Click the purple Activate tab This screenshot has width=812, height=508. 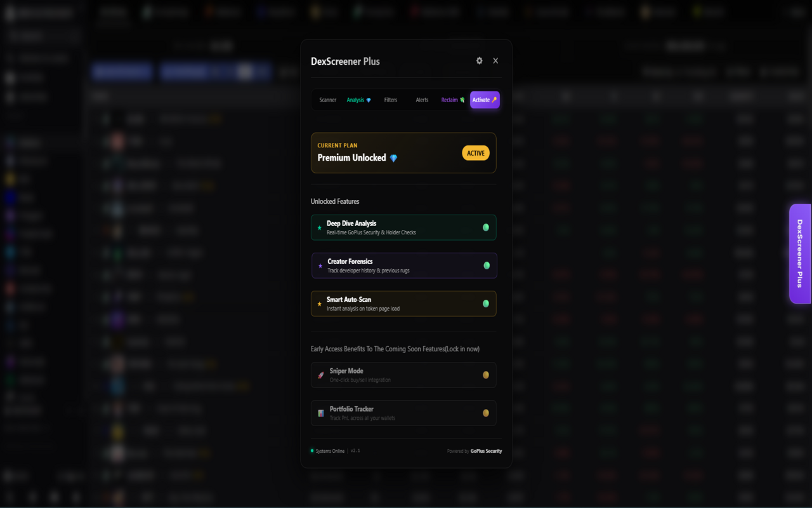(485, 100)
